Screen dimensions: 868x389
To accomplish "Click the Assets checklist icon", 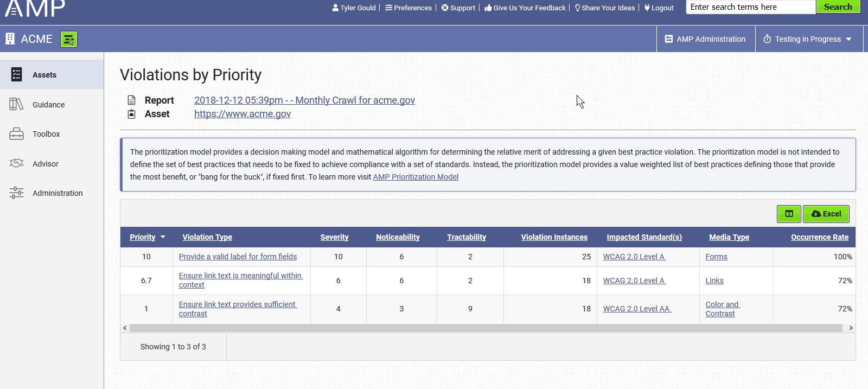I will [17, 74].
